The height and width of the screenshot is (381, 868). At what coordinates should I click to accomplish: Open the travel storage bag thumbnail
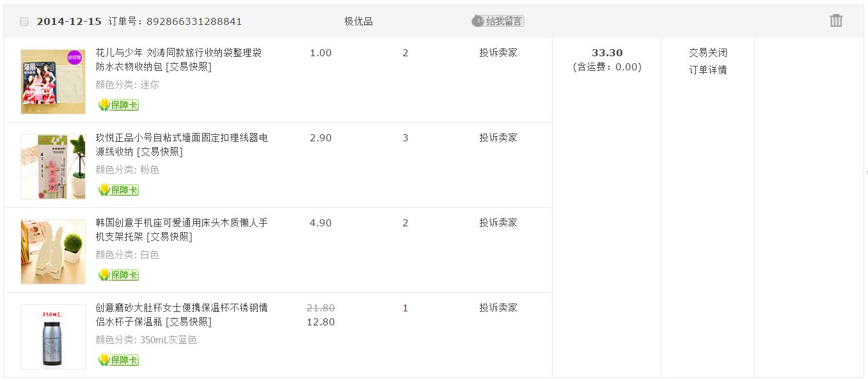[53, 82]
